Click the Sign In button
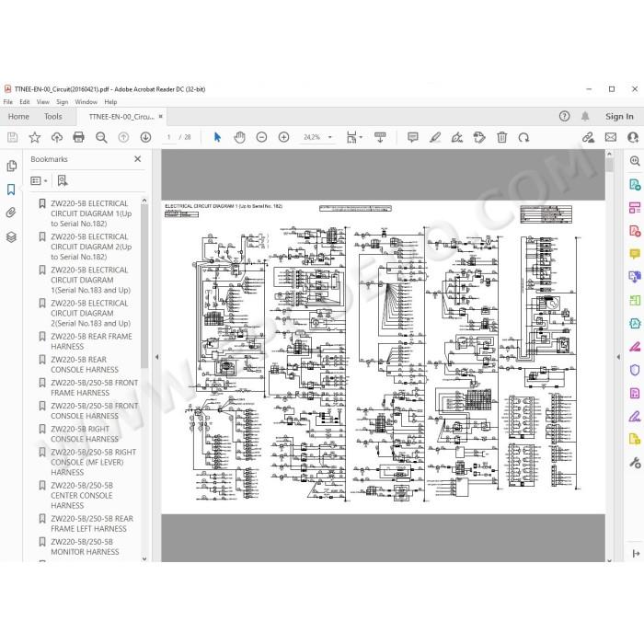 pos(619,116)
